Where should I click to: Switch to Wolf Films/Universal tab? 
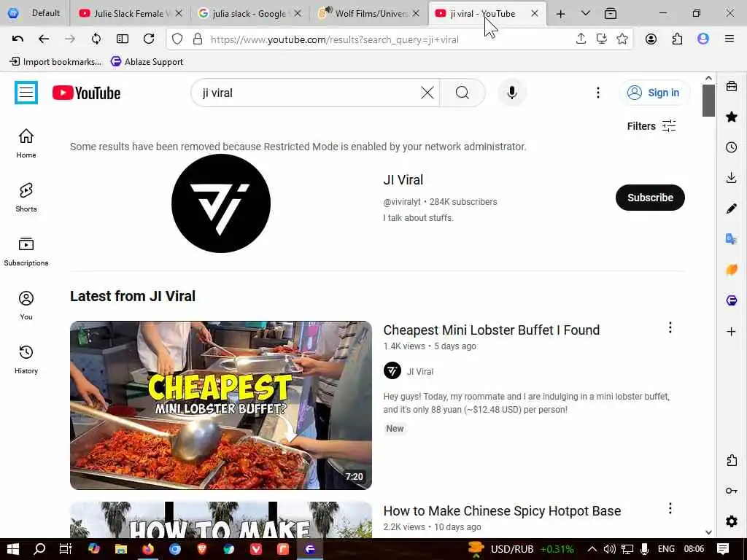[369, 13]
